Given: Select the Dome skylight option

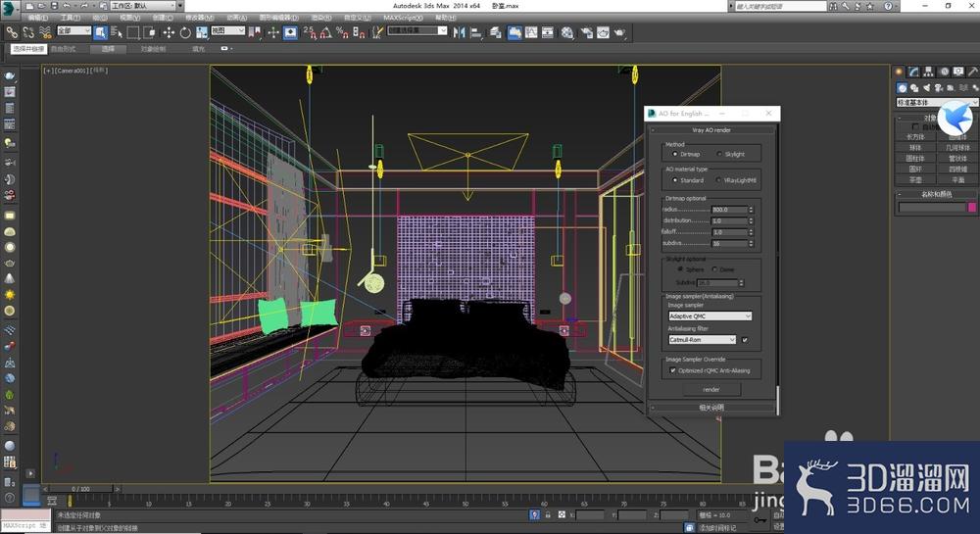Looking at the screenshot, I should click(714, 269).
